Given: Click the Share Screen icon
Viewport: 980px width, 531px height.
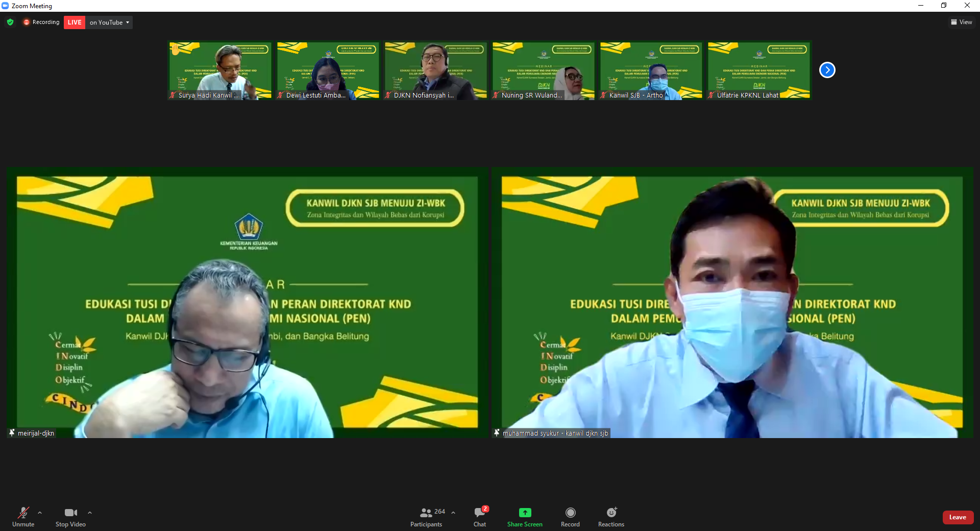Looking at the screenshot, I should tap(525, 513).
